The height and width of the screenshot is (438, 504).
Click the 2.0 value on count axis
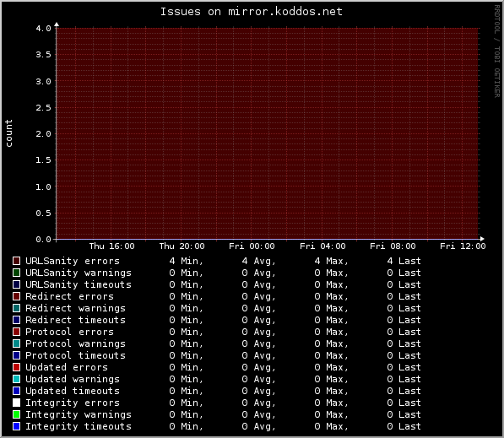(43, 133)
